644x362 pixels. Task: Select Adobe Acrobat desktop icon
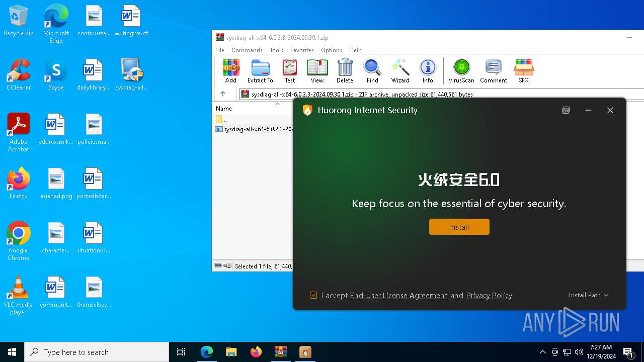(x=19, y=133)
